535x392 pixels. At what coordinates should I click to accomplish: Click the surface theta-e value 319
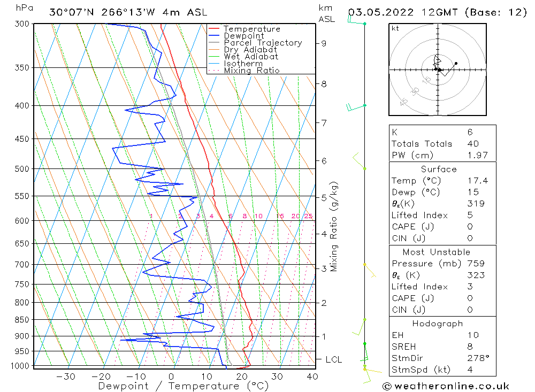click(x=476, y=204)
